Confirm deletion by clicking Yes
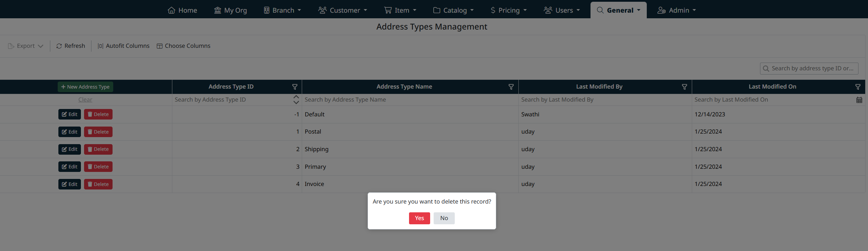The height and width of the screenshot is (251, 868). tap(419, 218)
